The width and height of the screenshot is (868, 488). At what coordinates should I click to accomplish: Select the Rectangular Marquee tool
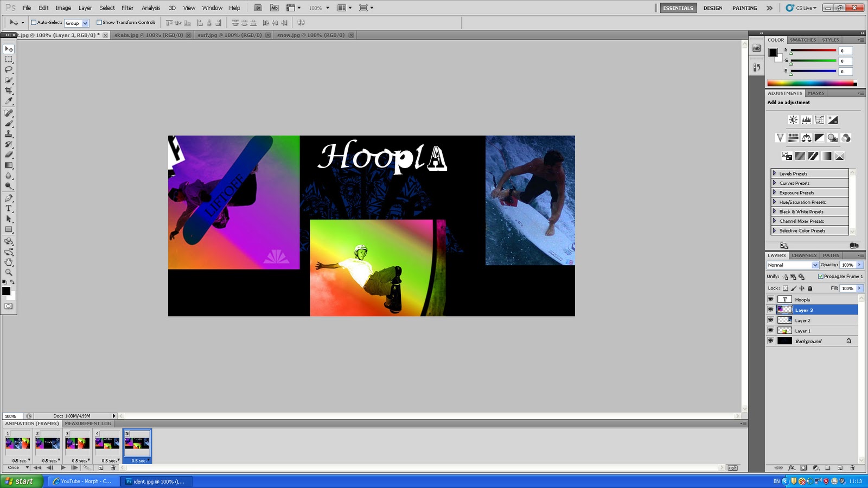point(9,59)
